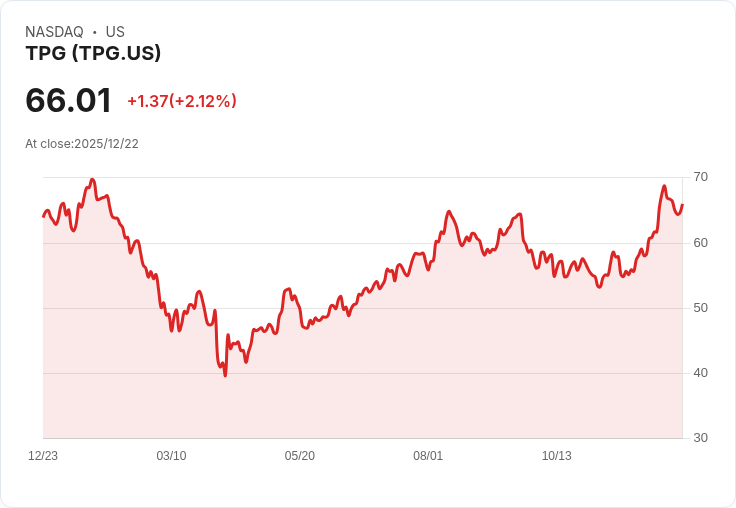Image resolution: width=736 pixels, height=508 pixels.
Task: Click the 30 y-axis label
Action: 700,438
